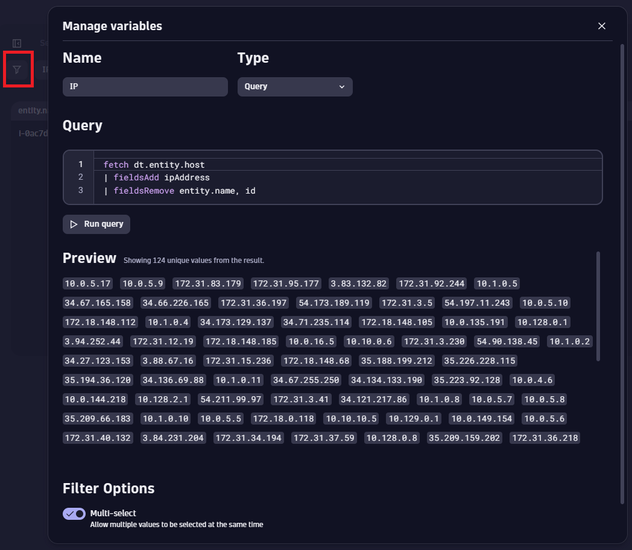This screenshot has height=550, width=632.
Task: Select preview value 172.31.83.179
Action: click(207, 284)
